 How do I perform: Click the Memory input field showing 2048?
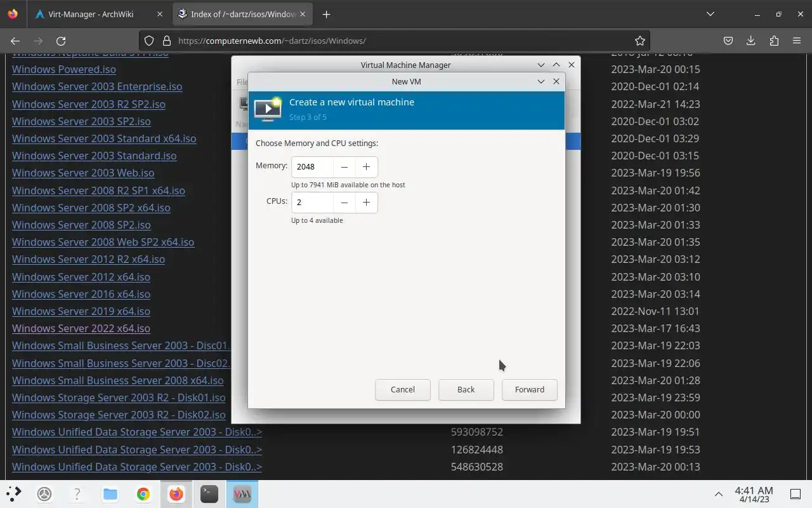click(x=313, y=167)
